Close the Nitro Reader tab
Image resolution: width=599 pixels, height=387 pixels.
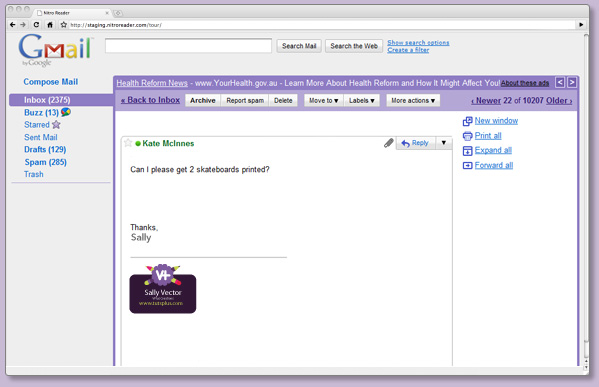pos(107,13)
